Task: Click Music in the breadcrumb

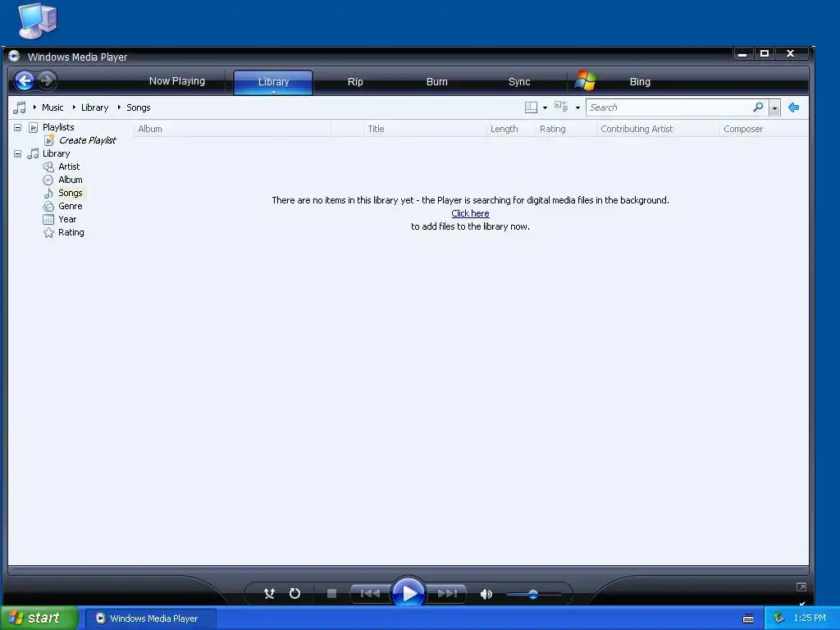Action: 52,107
